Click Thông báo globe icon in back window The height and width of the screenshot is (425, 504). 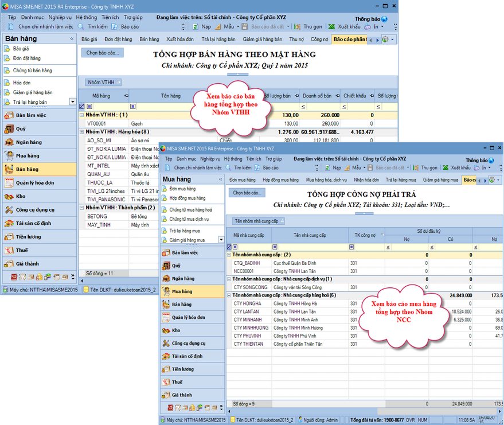click(x=384, y=19)
